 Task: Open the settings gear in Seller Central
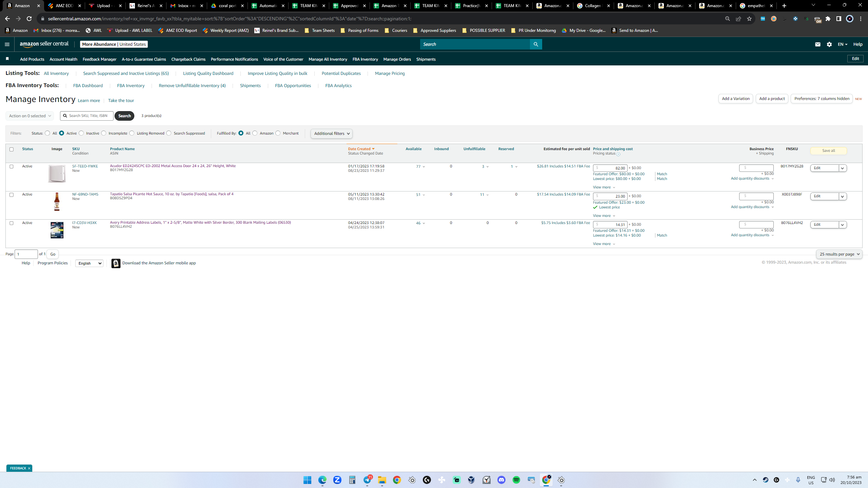(829, 44)
